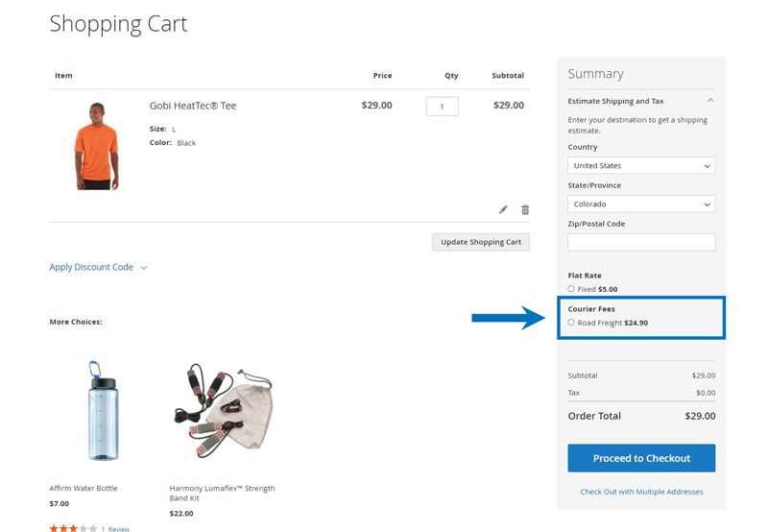Click the Zip/Postal Code input field
Viewport: 768px width, 532px height.
tap(641, 242)
